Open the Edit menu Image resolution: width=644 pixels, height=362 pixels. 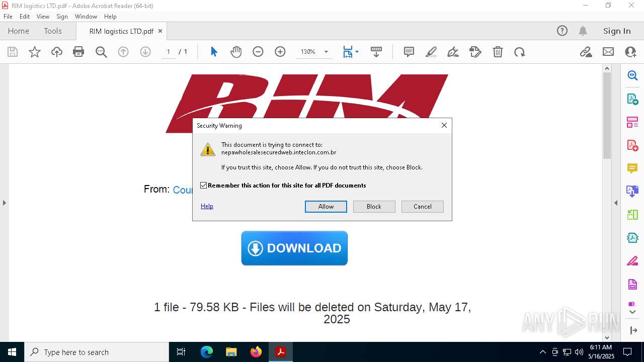25,16
